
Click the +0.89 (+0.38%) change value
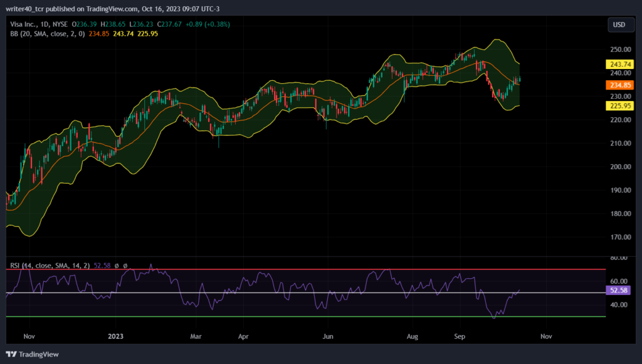click(x=208, y=24)
